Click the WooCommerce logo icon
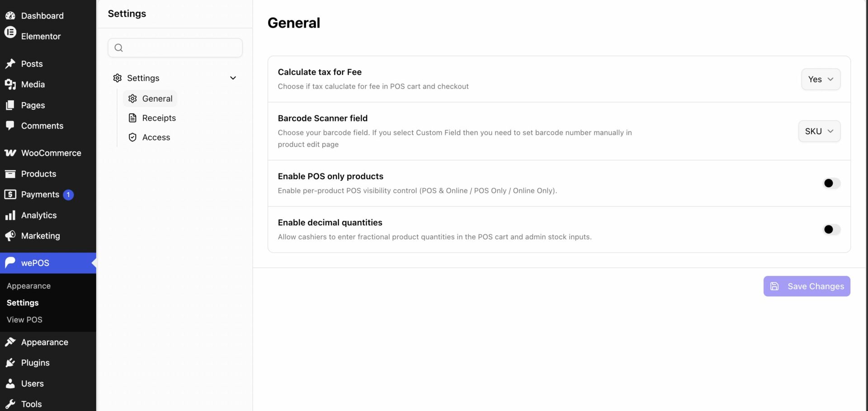The image size is (868, 411). 10,153
